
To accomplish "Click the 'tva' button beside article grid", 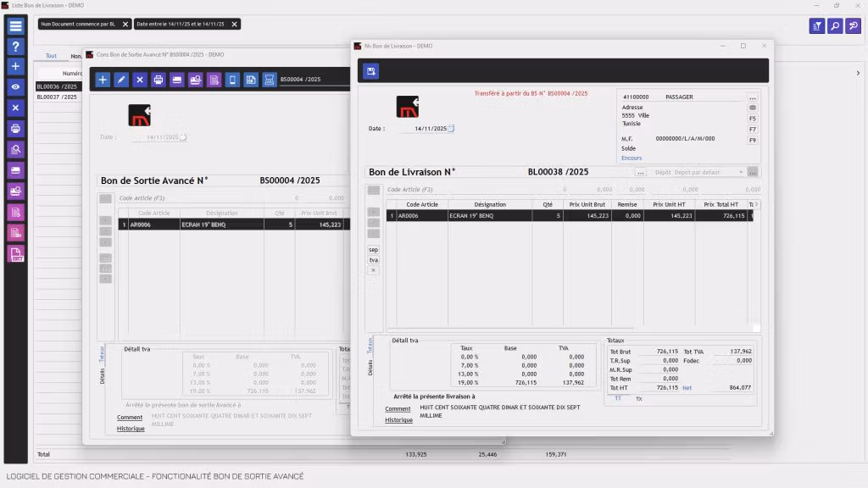I will 374,260.
